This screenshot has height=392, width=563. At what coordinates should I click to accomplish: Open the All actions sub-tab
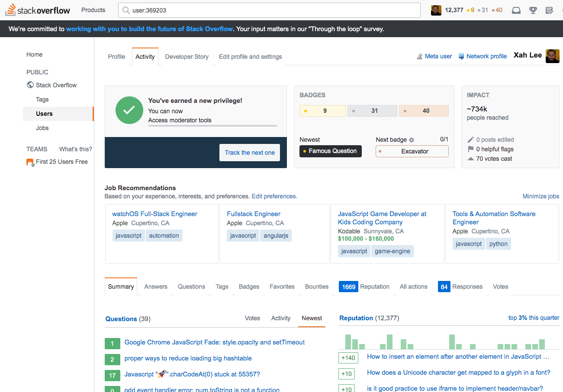coord(413,287)
